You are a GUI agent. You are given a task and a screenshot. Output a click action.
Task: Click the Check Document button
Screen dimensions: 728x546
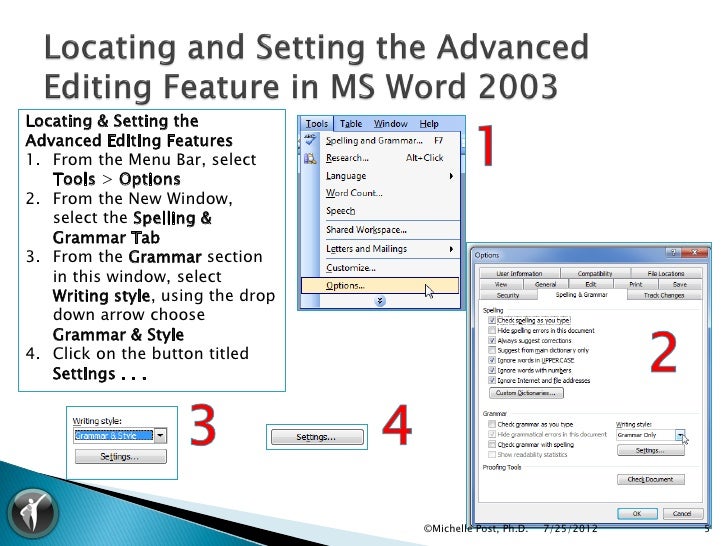coord(650,479)
